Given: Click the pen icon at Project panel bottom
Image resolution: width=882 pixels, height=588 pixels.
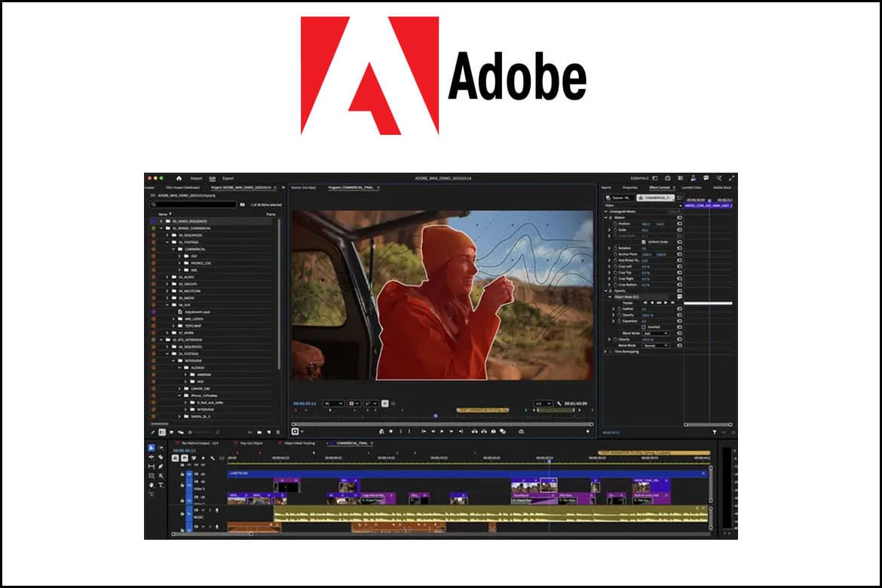Looking at the screenshot, I should pos(152,432).
